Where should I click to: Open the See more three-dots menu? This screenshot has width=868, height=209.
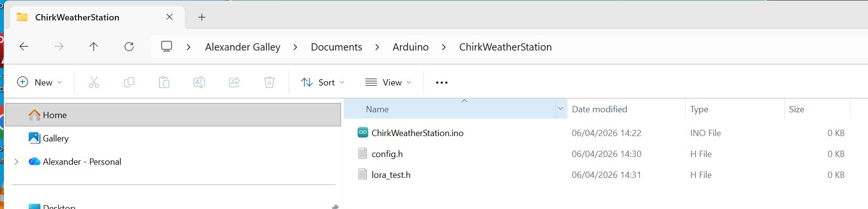[x=441, y=83]
